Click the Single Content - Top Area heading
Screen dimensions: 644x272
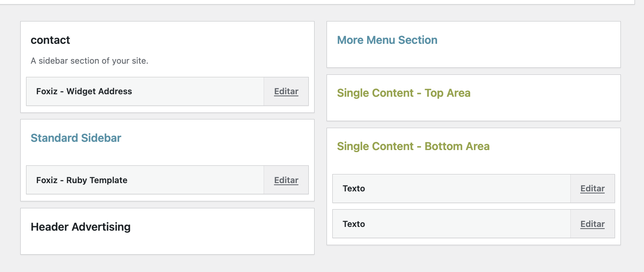point(404,93)
